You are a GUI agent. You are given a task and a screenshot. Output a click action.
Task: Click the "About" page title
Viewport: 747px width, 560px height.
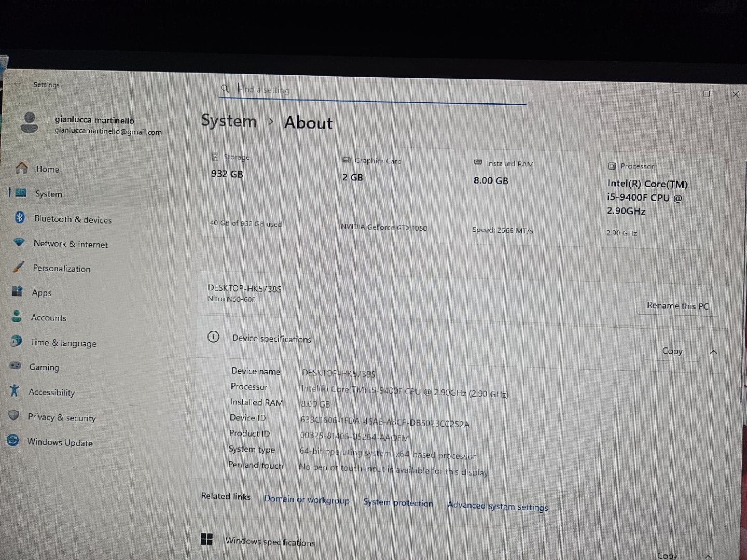309,123
